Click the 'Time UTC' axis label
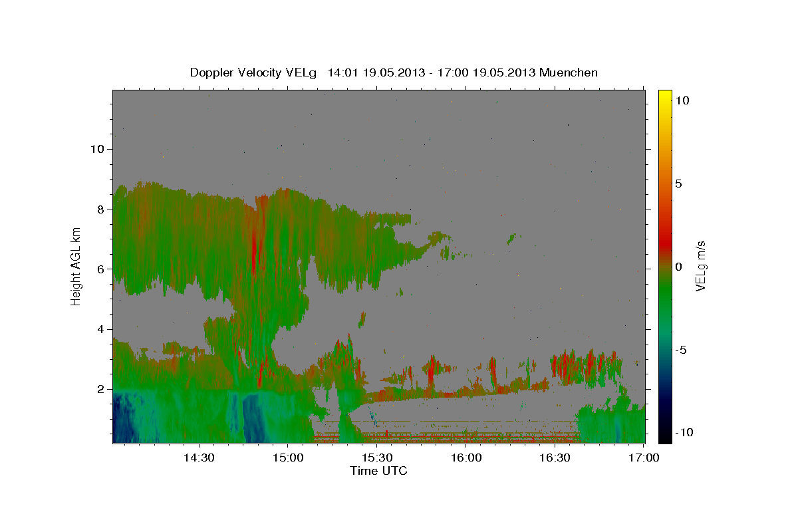The image size is (798, 532). [378, 471]
